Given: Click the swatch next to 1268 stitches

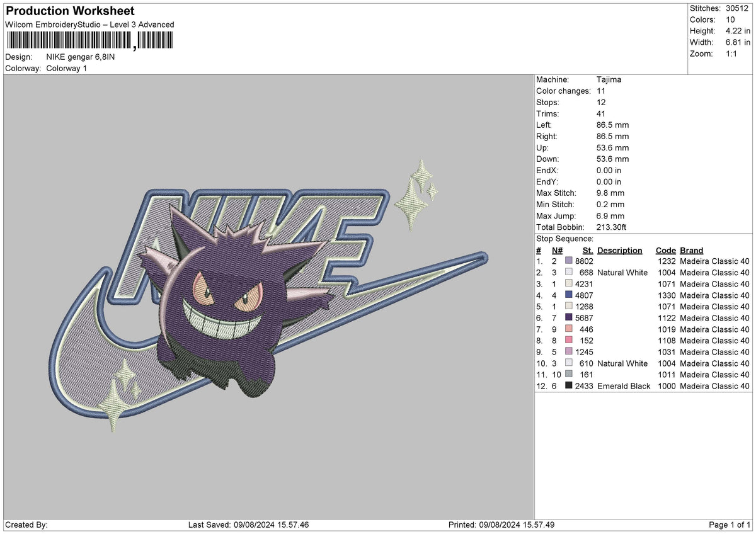Looking at the screenshot, I should 569,307.
